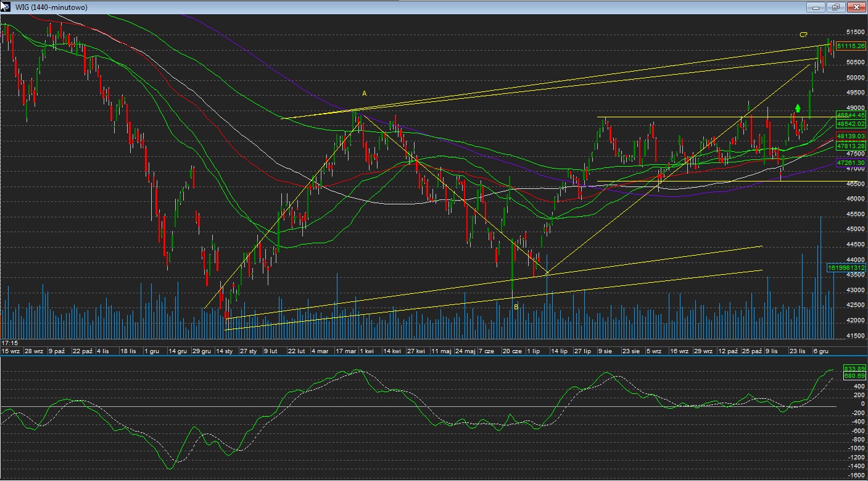
Task: Close the WIG chart window
Action: click(856, 7)
